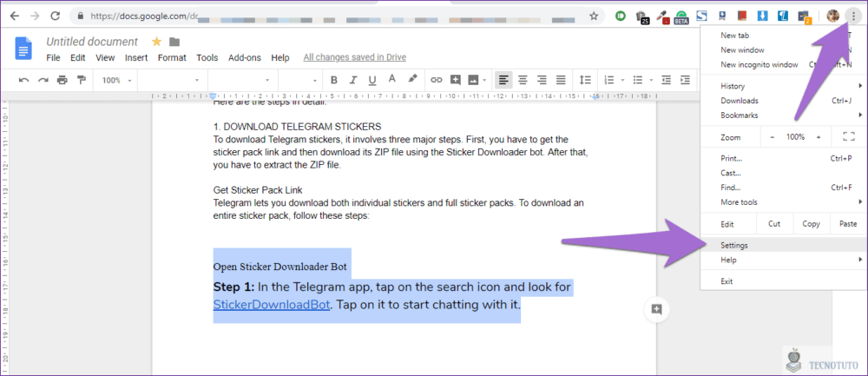Select center align
The height and width of the screenshot is (376, 868).
point(523,80)
